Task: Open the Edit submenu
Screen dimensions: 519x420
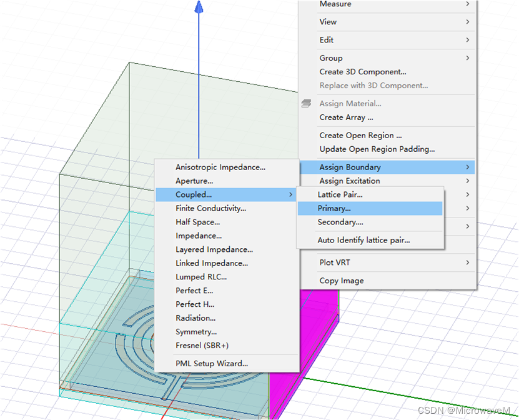Action: [x=387, y=40]
